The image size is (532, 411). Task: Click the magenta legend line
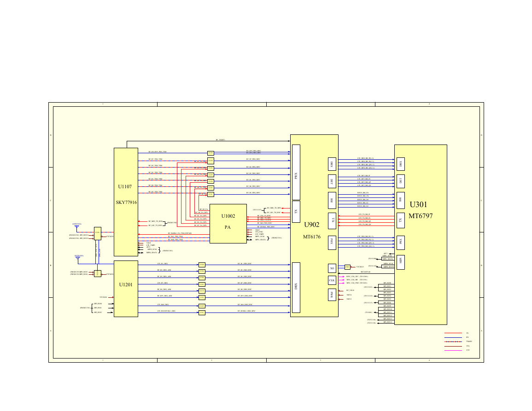pyautogui.click(x=453, y=350)
